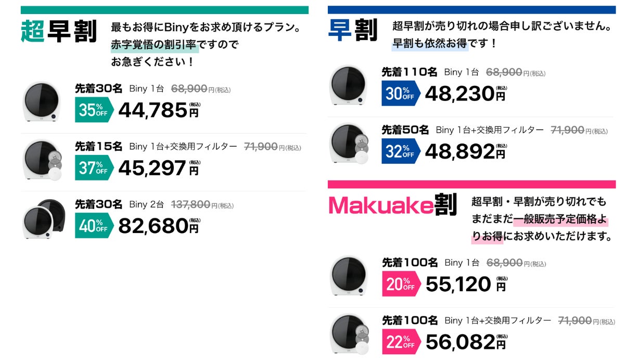Click the Makuake割 heading

click(393, 205)
